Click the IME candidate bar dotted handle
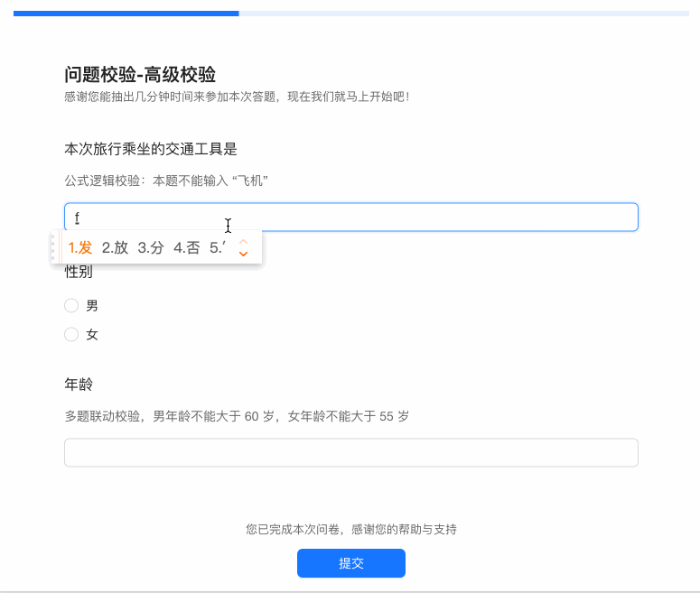The width and height of the screenshot is (700, 593). click(53, 247)
